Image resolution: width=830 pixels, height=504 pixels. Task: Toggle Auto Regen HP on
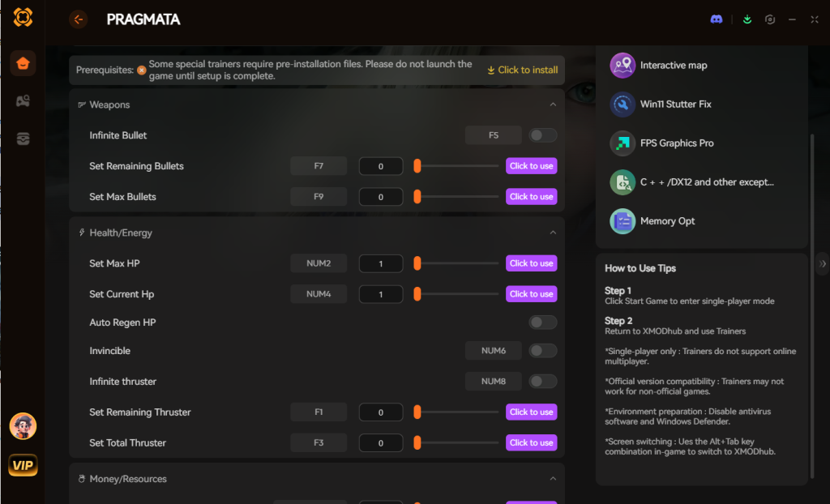[542, 322]
